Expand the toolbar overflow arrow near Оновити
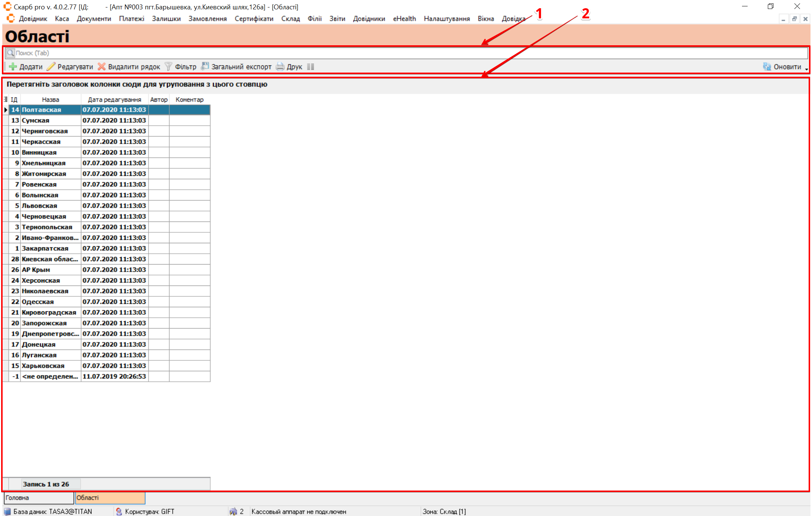812x516 pixels. [806, 69]
